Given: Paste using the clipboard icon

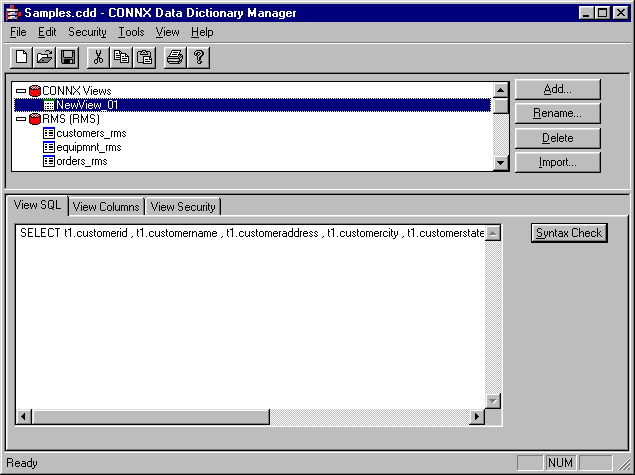Looking at the screenshot, I should coord(145,57).
